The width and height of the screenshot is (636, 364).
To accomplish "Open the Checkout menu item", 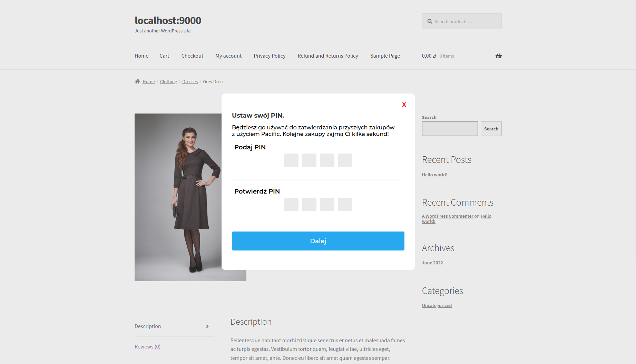I will coord(192,56).
